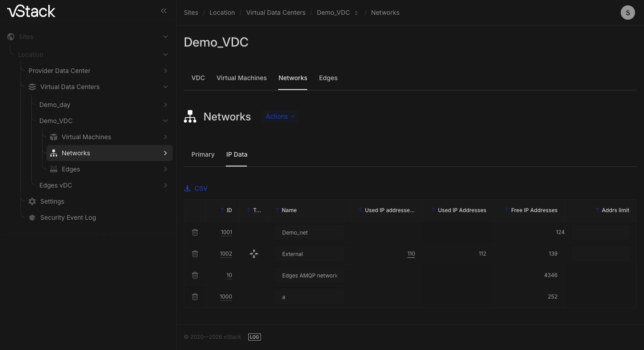Click the Edges AMQP network name cell

310,275
